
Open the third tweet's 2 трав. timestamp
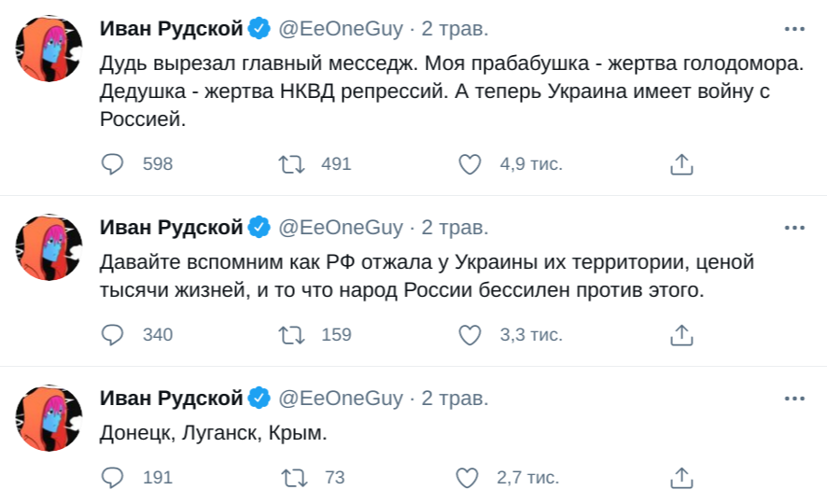[455, 399]
